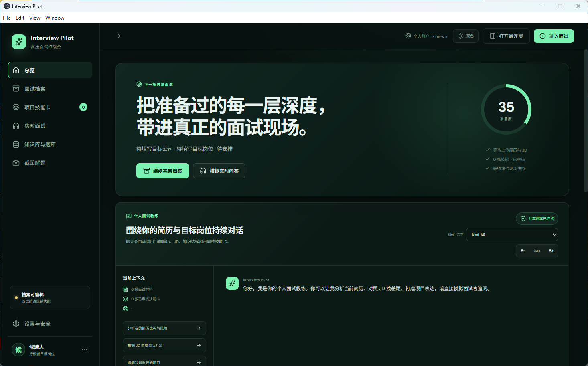588x366 pixels.
Task: Open 截图解题 page
Action: [50, 163]
